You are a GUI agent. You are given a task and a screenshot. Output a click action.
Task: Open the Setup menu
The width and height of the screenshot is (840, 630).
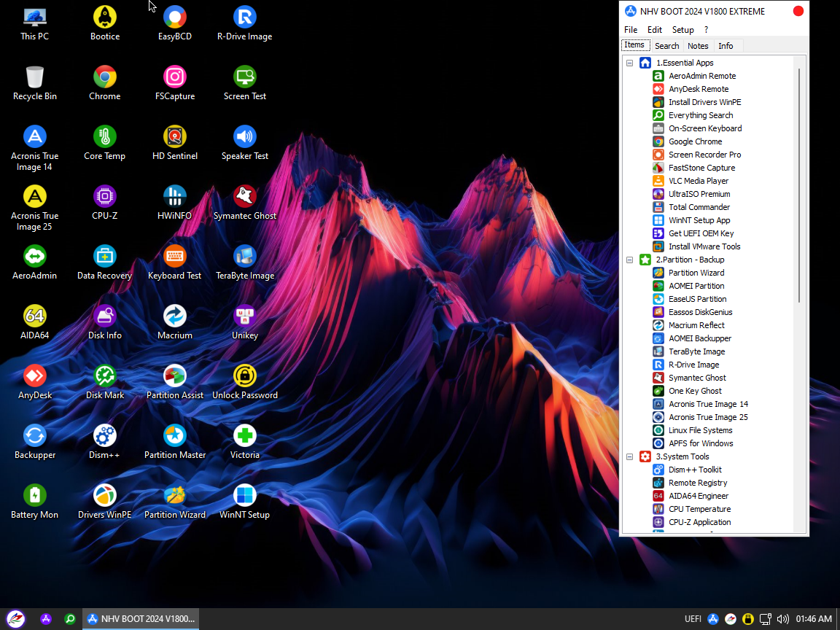point(683,30)
